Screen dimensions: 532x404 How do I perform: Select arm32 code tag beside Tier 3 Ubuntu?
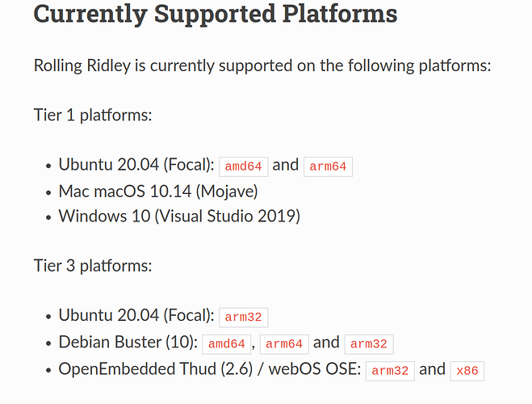click(x=244, y=318)
